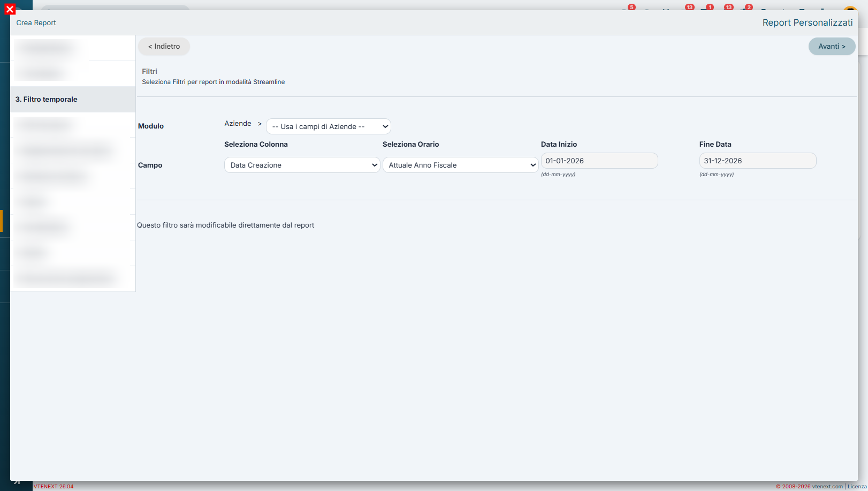Close the Crea Report dialog with red X
Screen dimensions: 868x491
click(10, 9)
